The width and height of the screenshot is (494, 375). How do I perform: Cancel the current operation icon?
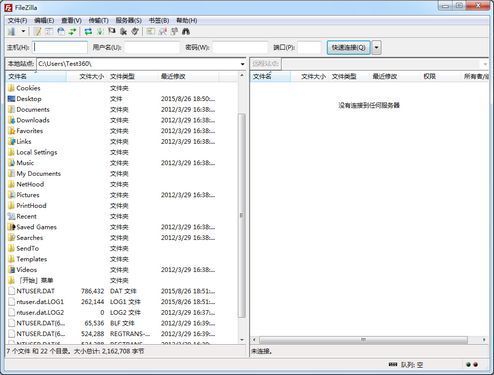click(112, 32)
